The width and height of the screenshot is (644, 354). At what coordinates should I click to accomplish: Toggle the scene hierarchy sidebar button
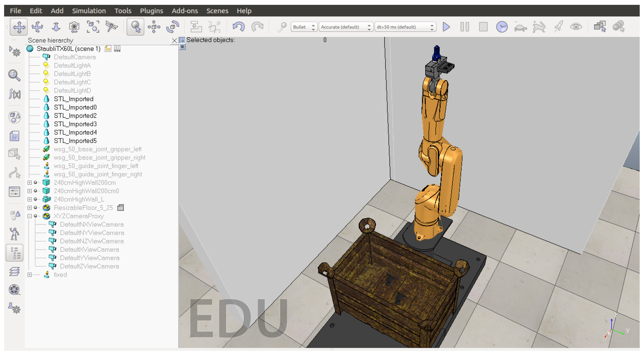(x=15, y=253)
